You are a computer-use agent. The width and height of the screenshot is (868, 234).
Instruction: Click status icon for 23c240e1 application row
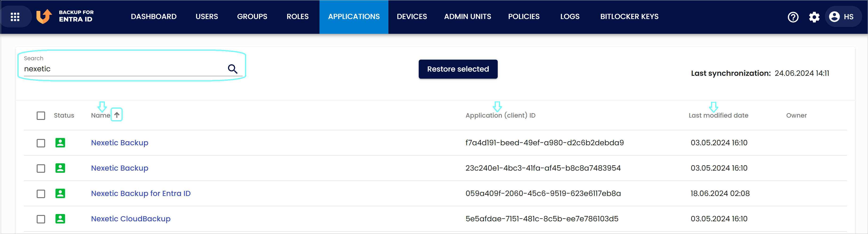pos(60,168)
